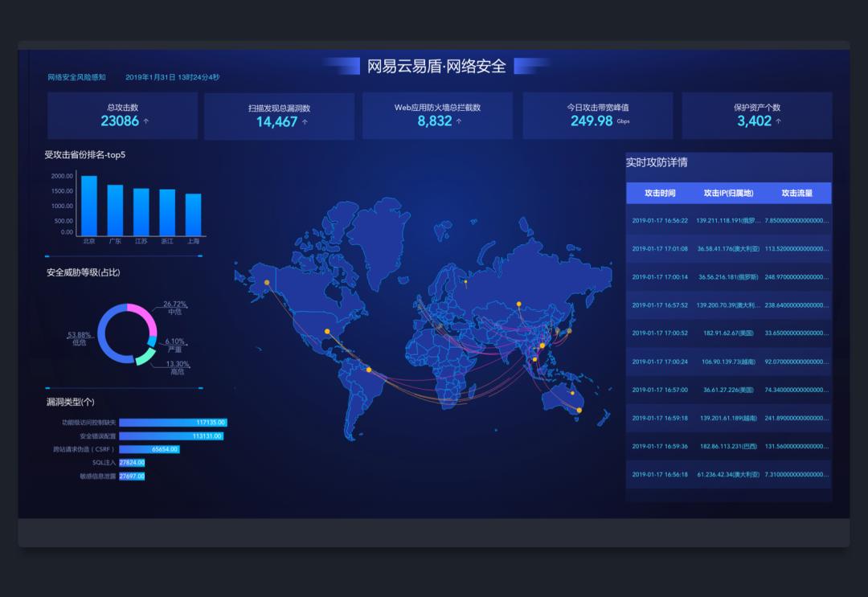Select the 北京 bar in the province chart
Viewport: 868px width, 597px height.
coord(89,206)
